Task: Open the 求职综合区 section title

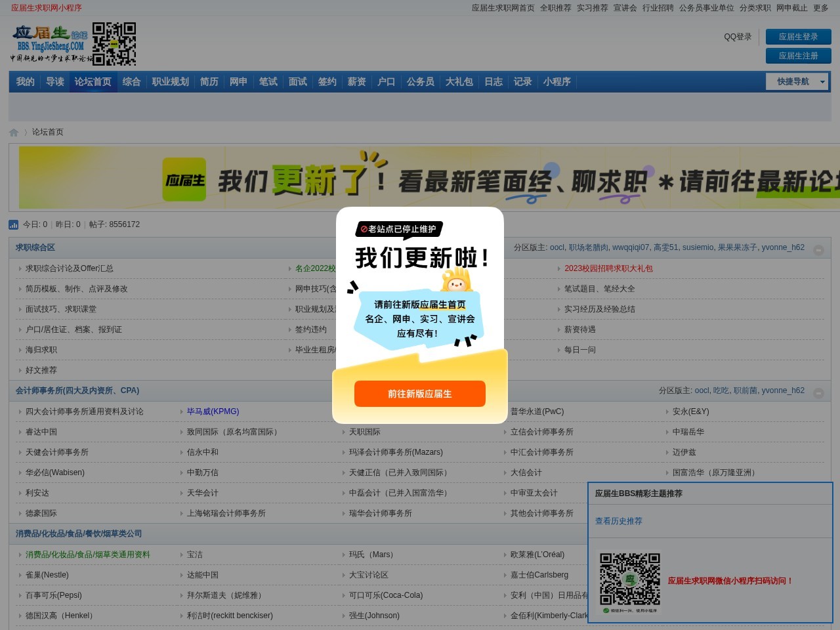Action: click(35, 247)
